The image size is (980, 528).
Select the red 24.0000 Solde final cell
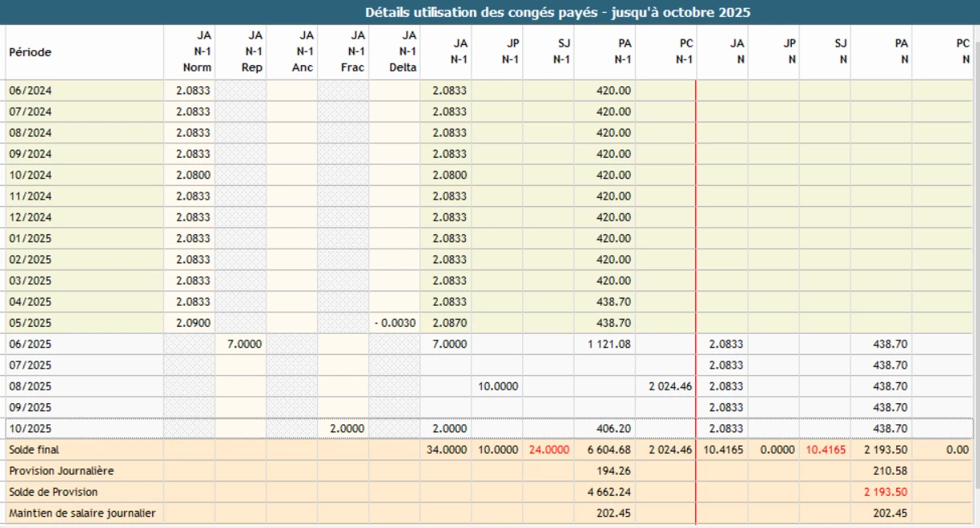pos(549,450)
